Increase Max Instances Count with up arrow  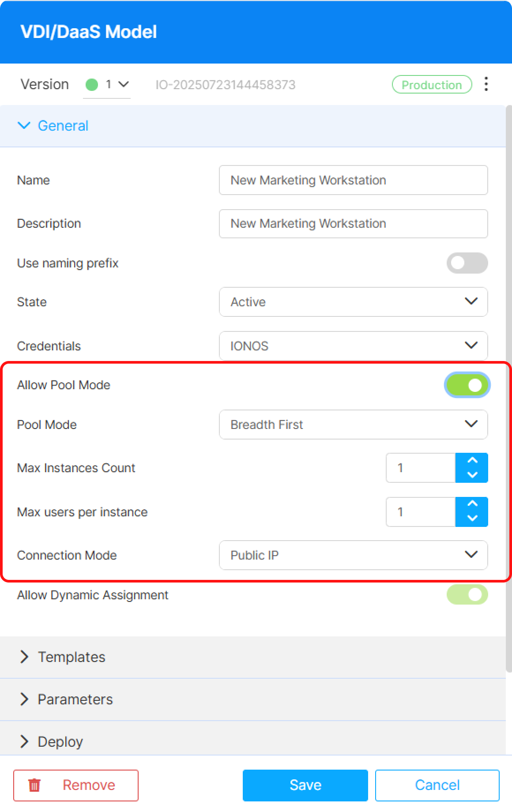pos(472,460)
